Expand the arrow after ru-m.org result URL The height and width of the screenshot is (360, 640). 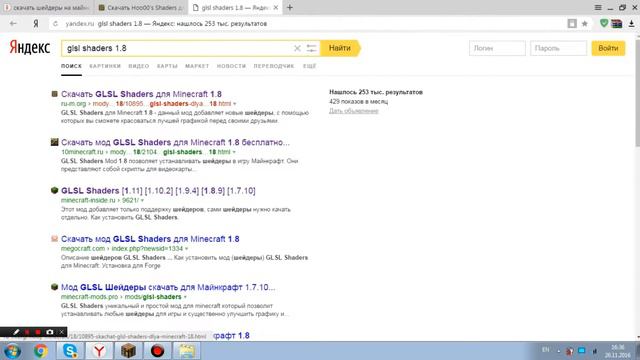click(x=234, y=104)
